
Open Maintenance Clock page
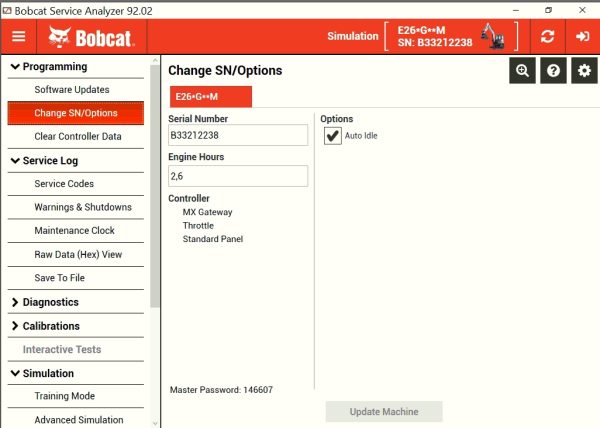click(74, 231)
